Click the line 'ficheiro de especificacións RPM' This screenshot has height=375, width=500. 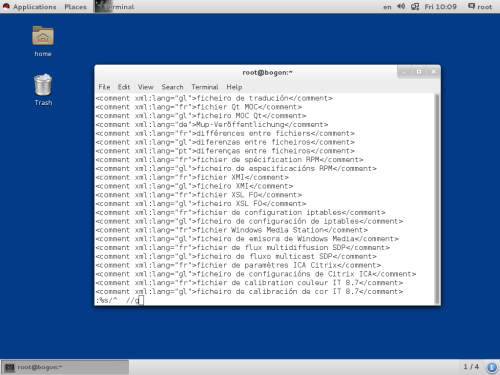[236, 168]
